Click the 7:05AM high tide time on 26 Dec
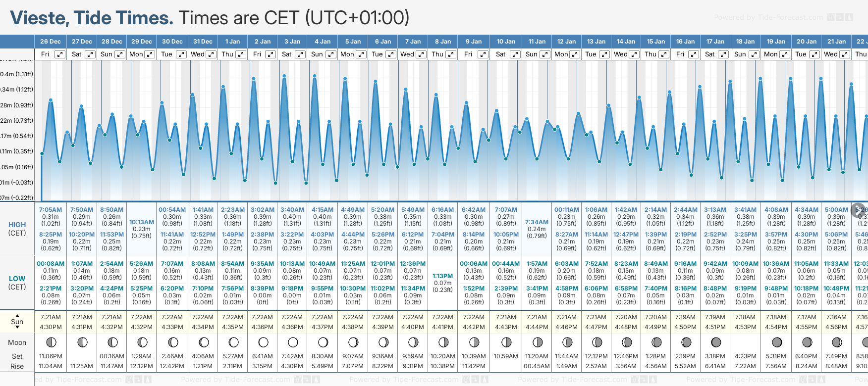Image resolution: width=868 pixels, height=386 pixels. [x=51, y=210]
